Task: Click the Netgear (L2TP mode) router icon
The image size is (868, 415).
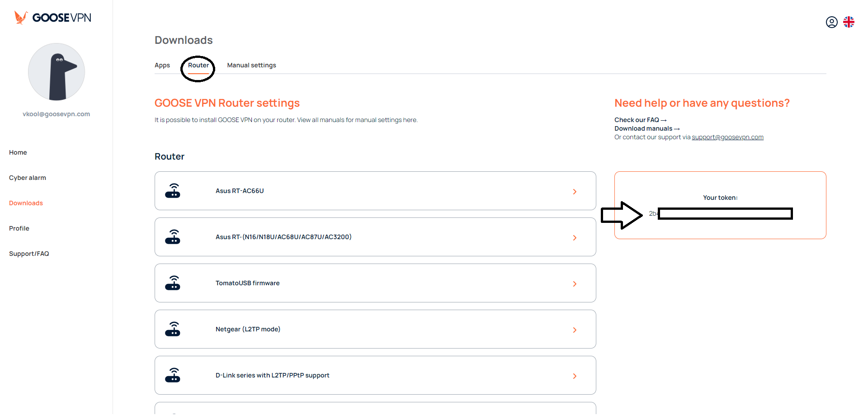Action: pyautogui.click(x=173, y=329)
